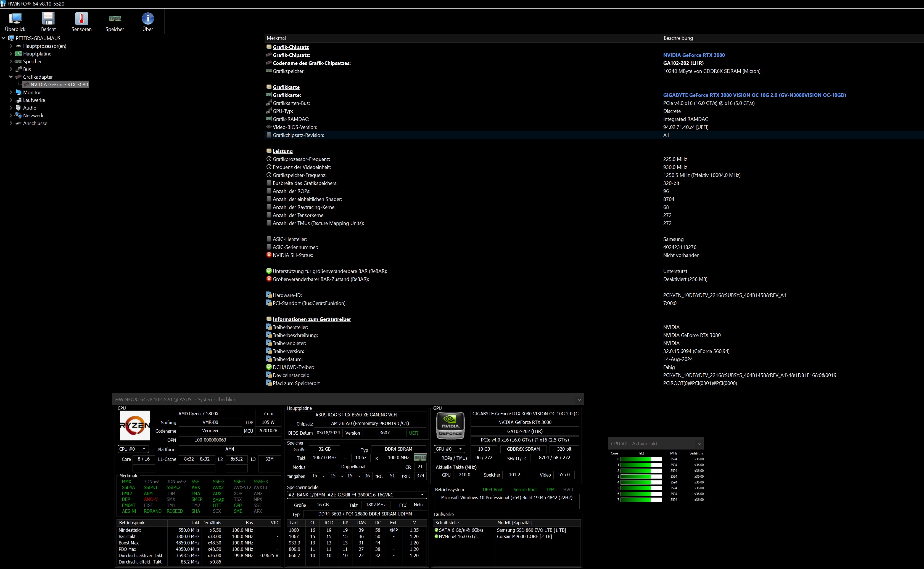The image size is (924, 569).
Task: Click the Beschreibung column header
Action: [x=678, y=38]
